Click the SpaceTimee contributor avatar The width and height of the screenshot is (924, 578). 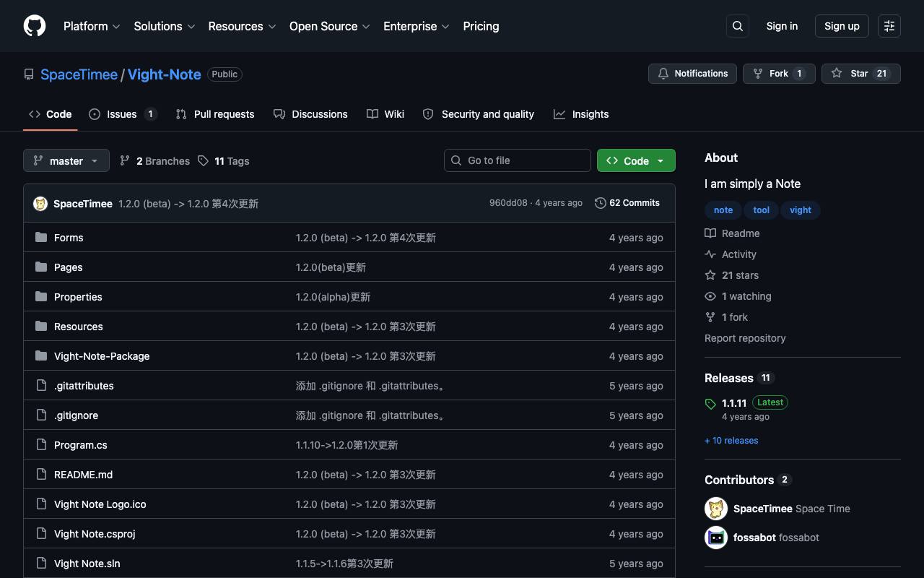716,509
